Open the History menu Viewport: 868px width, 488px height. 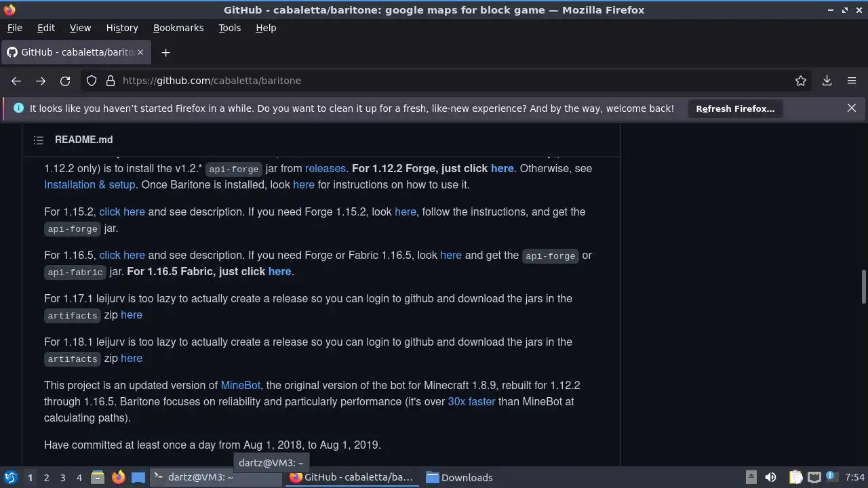tap(122, 28)
